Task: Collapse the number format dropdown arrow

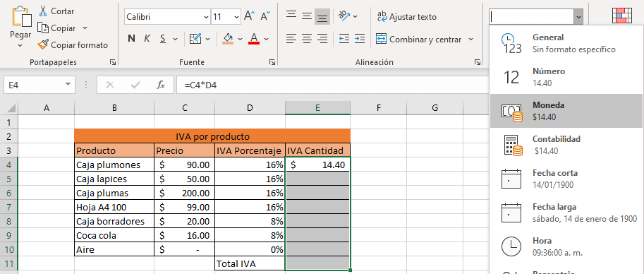Action: (x=578, y=17)
